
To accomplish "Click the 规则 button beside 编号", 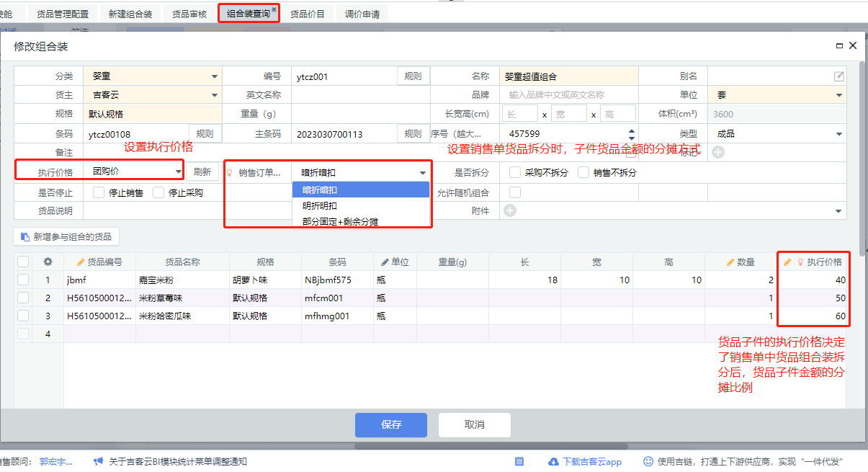I will (x=413, y=76).
